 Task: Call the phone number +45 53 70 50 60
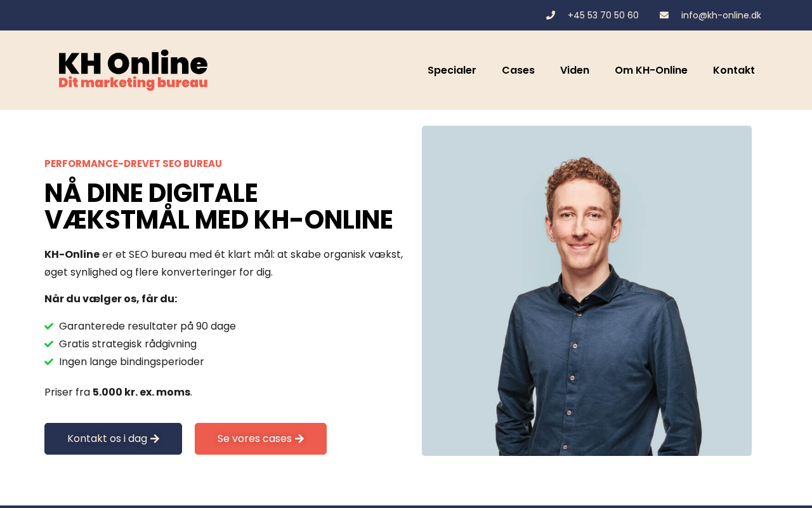603,15
